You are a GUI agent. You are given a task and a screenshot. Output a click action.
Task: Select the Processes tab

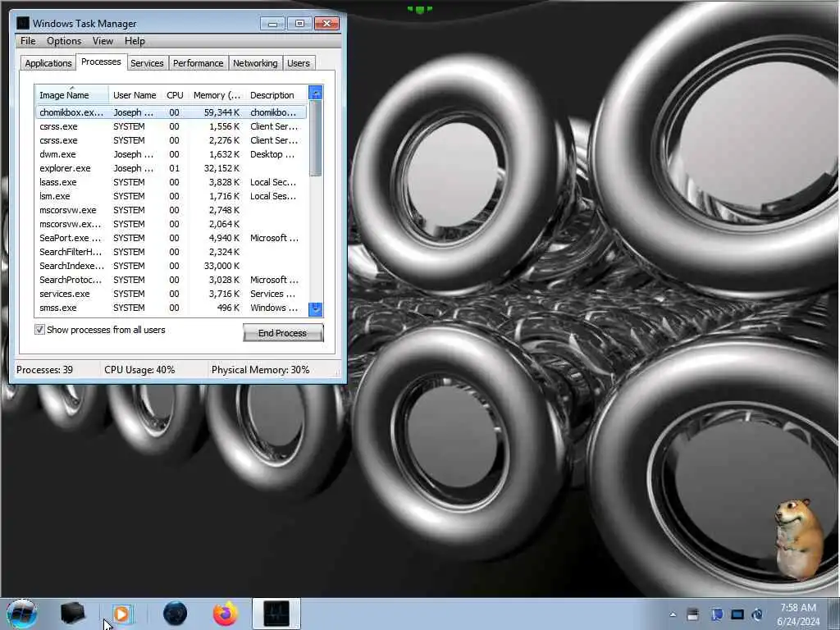(x=101, y=62)
